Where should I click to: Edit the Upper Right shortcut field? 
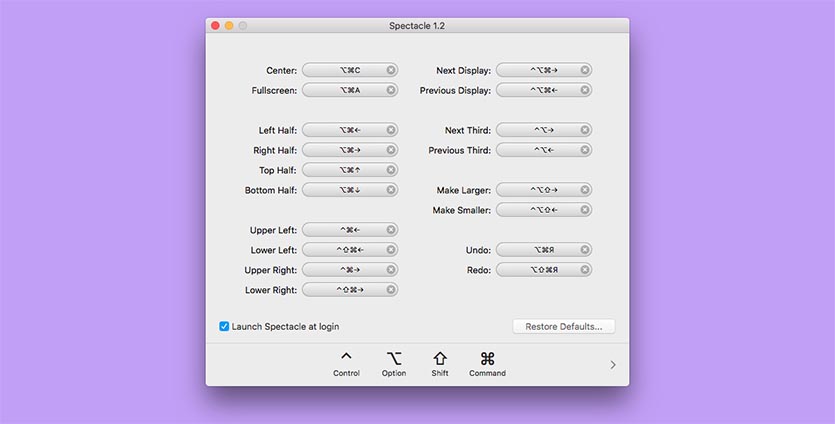[350, 270]
